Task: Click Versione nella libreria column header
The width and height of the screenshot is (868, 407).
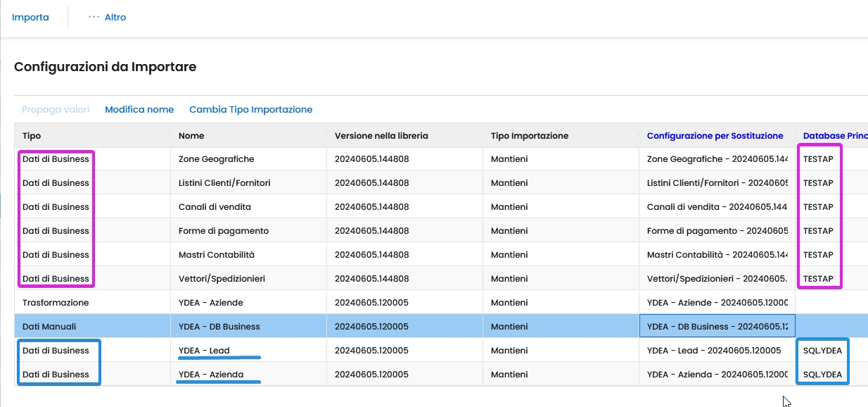Action: (x=381, y=136)
